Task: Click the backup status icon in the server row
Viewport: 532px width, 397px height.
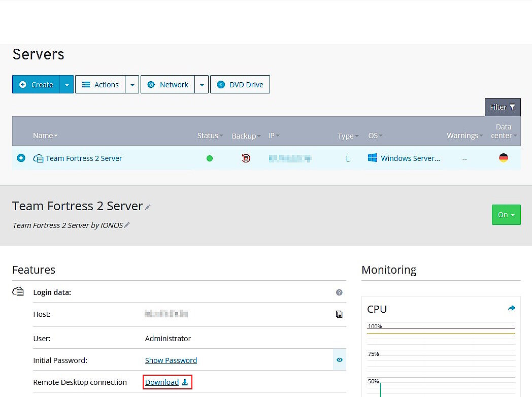Action: point(246,158)
